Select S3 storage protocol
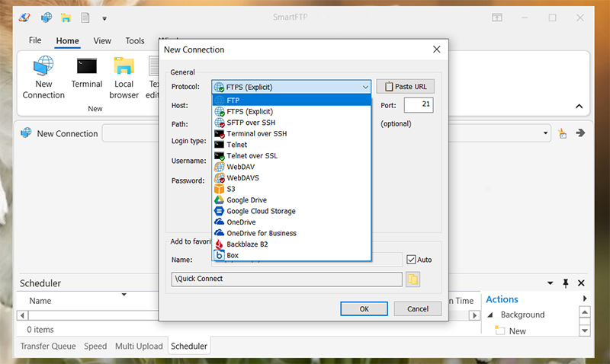The image size is (610, 364). tap(292, 189)
